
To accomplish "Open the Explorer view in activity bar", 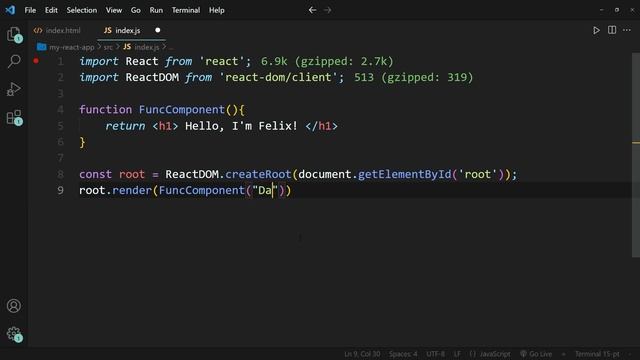I will (14, 34).
